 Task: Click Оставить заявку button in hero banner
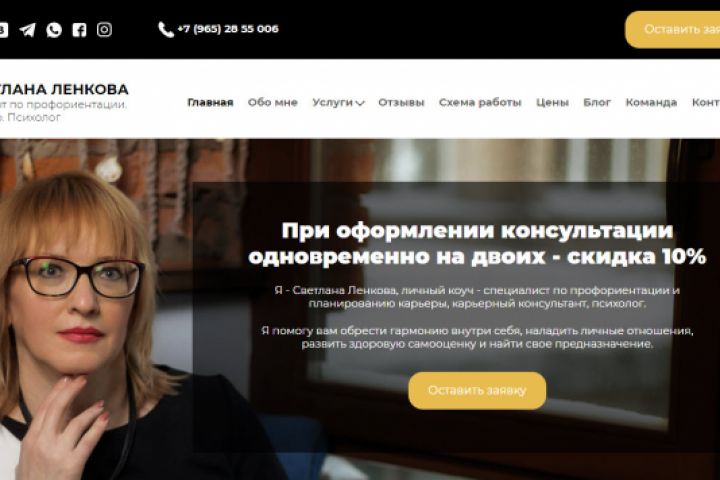477,390
